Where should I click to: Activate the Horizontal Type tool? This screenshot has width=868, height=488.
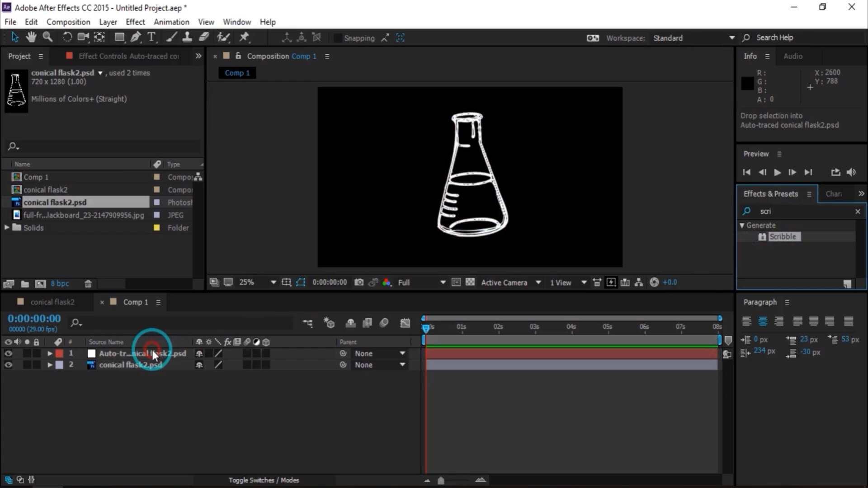coord(152,37)
